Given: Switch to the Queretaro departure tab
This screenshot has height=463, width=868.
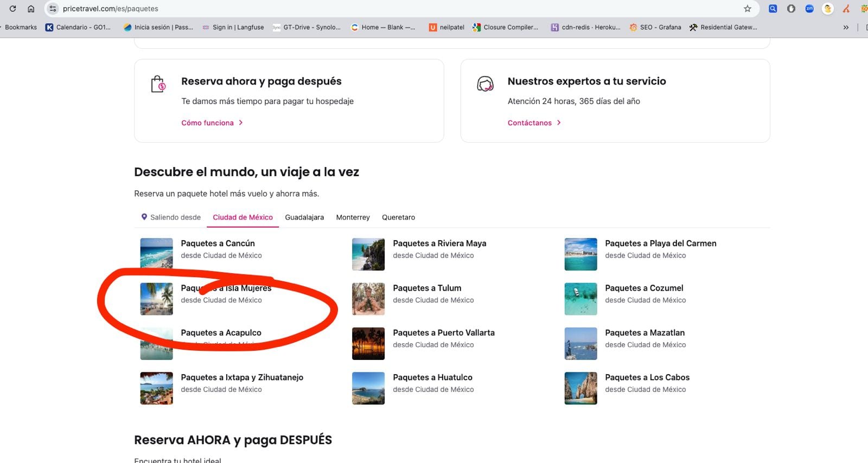Looking at the screenshot, I should click(x=398, y=217).
